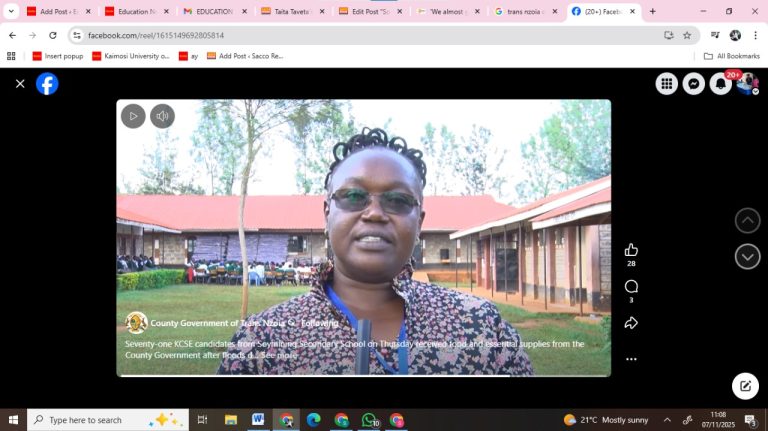Screen dimensions: 768x431
Task: Click See more in reel caption
Action: (279, 355)
